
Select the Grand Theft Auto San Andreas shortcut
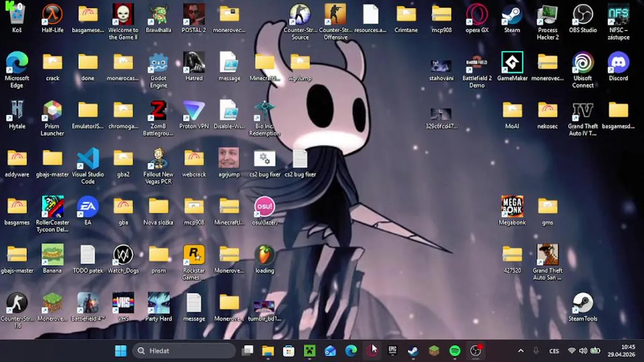pos(547,262)
